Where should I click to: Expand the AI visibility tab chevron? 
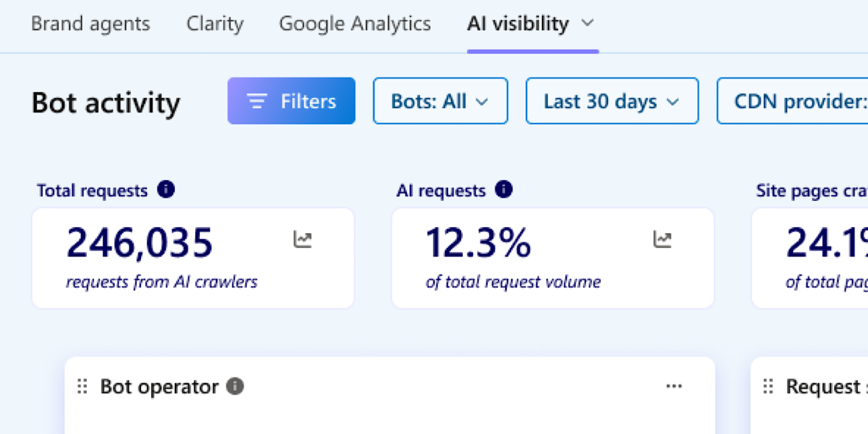click(587, 24)
